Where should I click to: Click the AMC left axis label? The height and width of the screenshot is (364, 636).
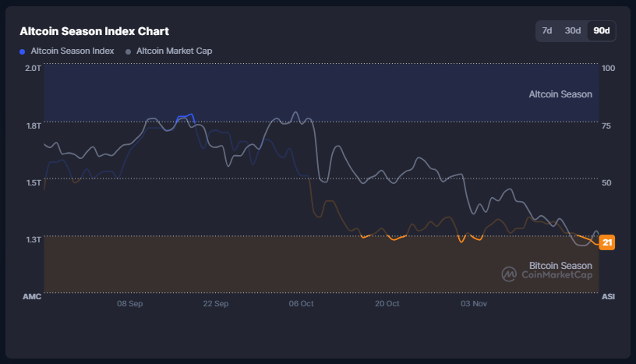coord(32,296)
